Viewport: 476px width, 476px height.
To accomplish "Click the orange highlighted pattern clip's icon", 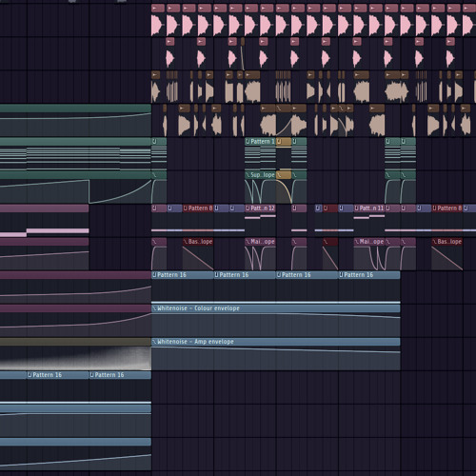I will [279, 142].
